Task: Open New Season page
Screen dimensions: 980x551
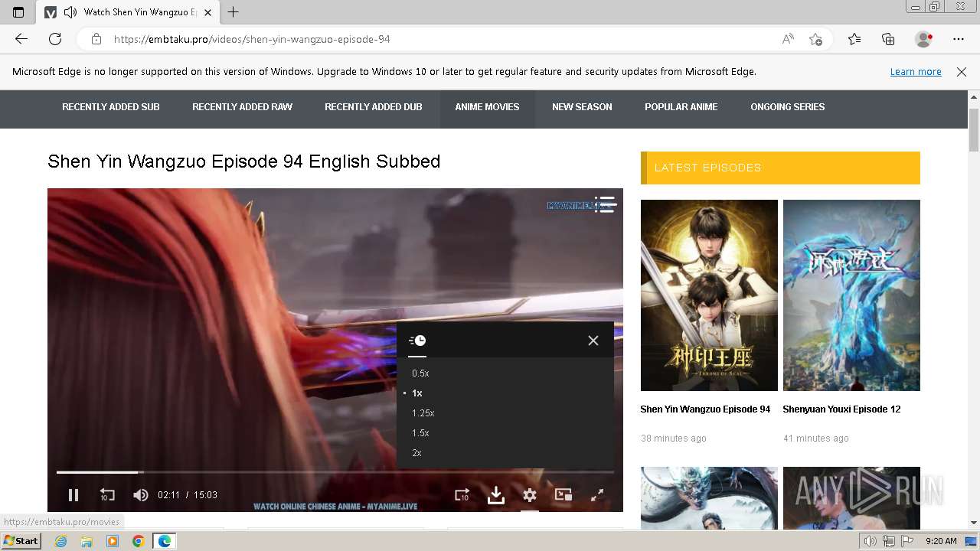Action: [x=582, y=107]
